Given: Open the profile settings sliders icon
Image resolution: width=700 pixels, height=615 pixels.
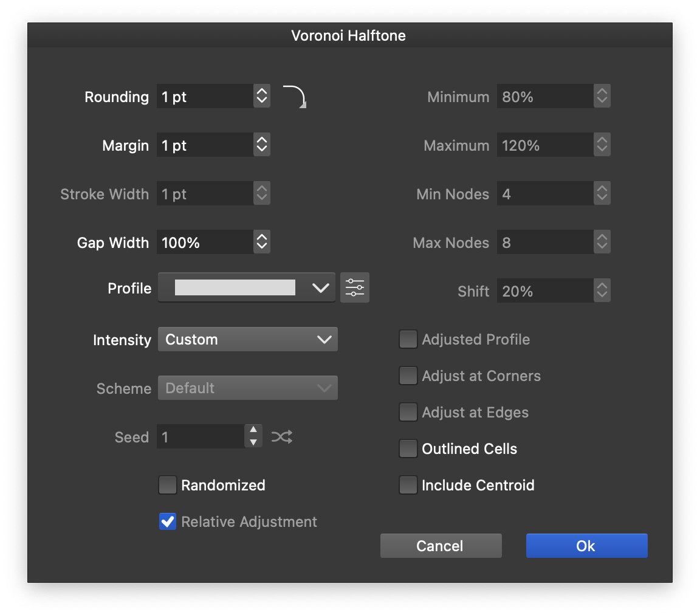Looking at the screenshot, I should click(x=355, y=287).
